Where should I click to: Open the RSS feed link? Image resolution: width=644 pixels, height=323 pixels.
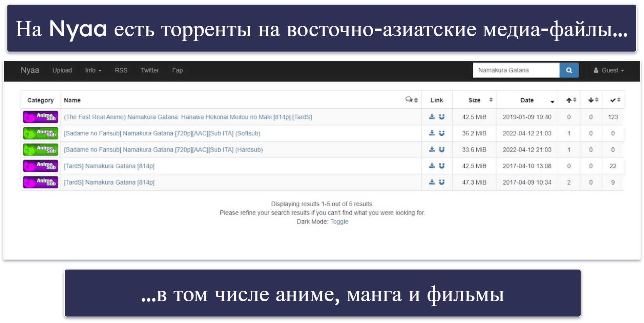(x=121, y=70)
